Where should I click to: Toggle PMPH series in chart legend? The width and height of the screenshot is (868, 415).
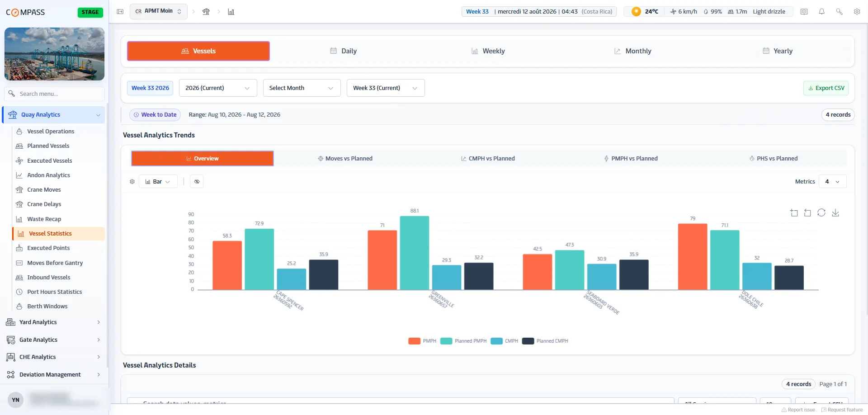(x=422, y=341)
